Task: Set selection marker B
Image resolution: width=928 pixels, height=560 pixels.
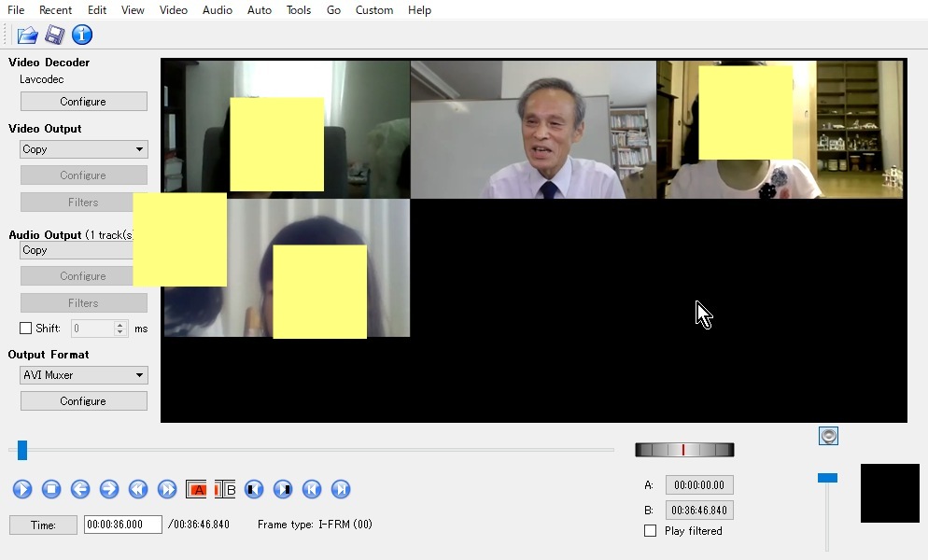Action: (x=225, y=489)
